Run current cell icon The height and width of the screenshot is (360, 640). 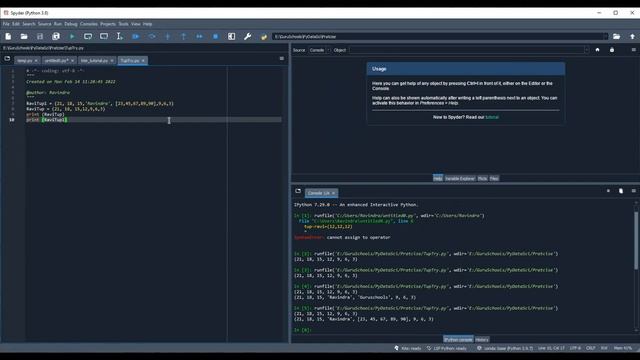(x=88, y=36)
